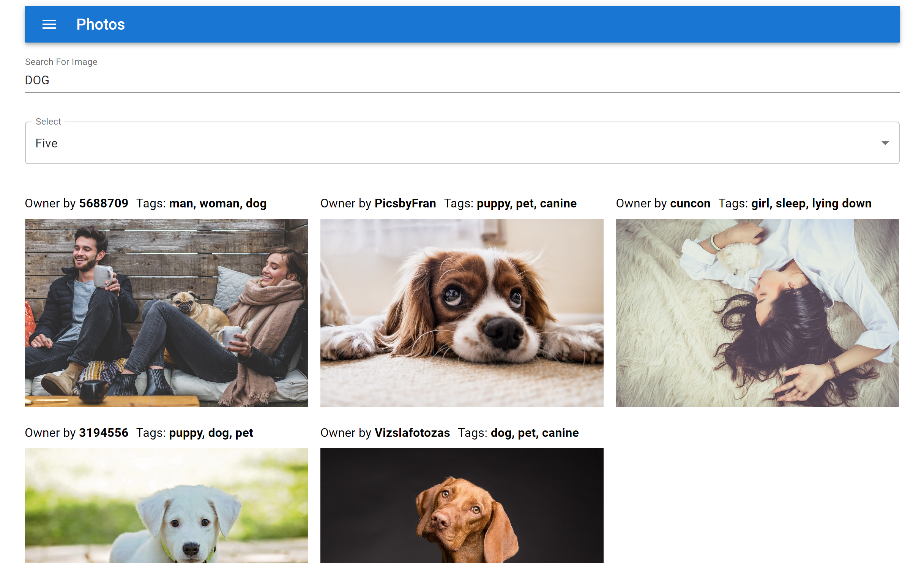Click owner name PicsbyFran
The width and height of the screenshot is (924, 563).
pyautogui.click(x=405, y=203)
